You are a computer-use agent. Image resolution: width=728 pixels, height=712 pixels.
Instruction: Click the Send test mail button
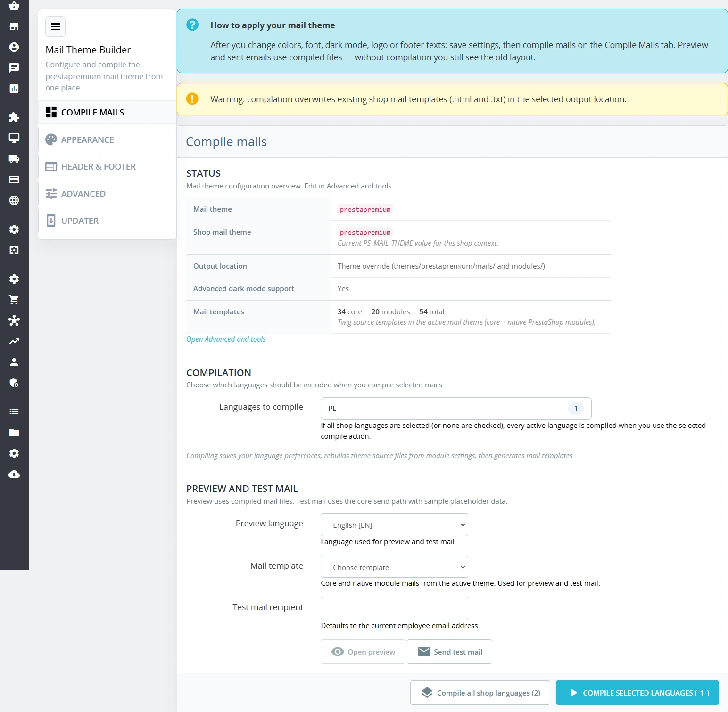pyautogui.click(x=449, y=652)
